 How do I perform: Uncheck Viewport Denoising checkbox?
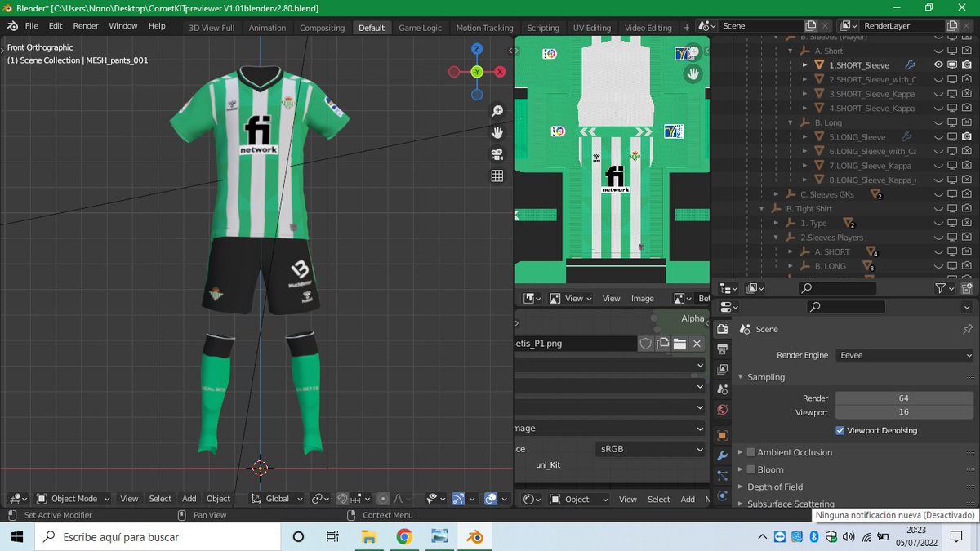pyautogui.click(x=840, y=430)
